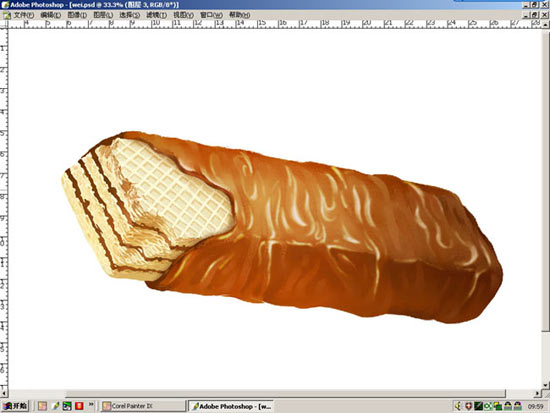Click the volume speaker tray icon
This screenshot has height=413, width=550.
coord(458,406)
